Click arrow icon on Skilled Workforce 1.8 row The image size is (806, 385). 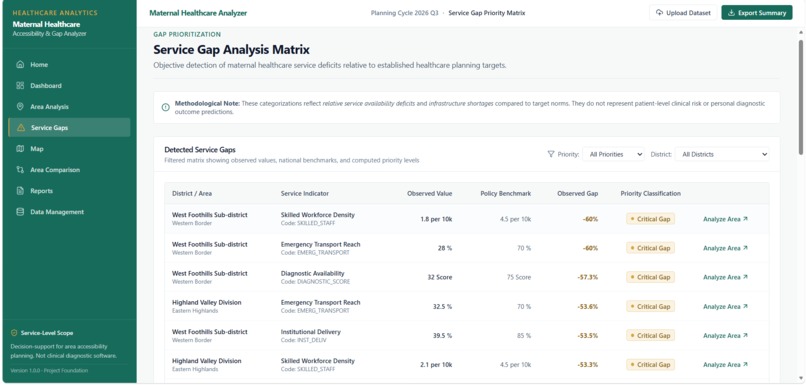tap(745, 219)
